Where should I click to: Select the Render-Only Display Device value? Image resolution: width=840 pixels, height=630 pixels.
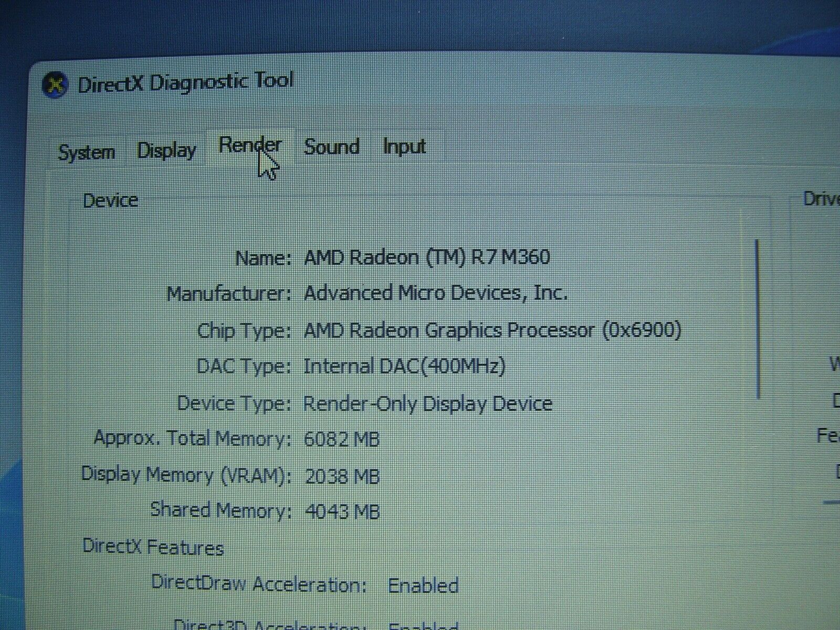pos(428,403)
